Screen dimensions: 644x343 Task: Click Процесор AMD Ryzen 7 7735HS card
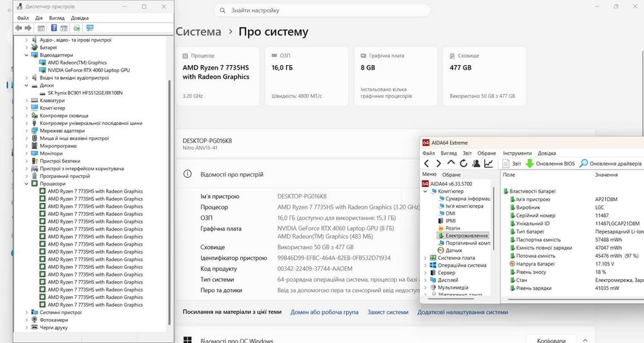coord(218,76)
